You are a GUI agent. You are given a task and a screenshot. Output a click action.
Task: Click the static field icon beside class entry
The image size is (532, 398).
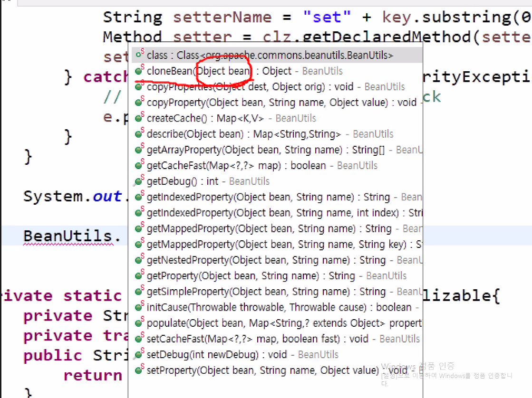(139, 54)
